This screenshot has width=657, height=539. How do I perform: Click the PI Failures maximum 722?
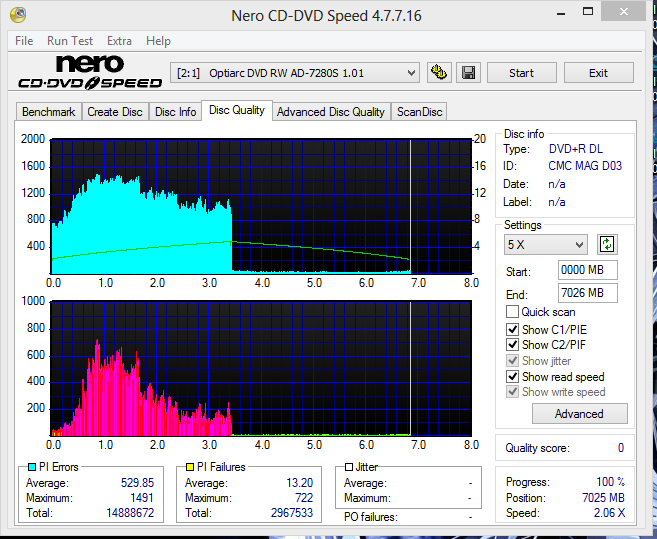click(304, 498)
